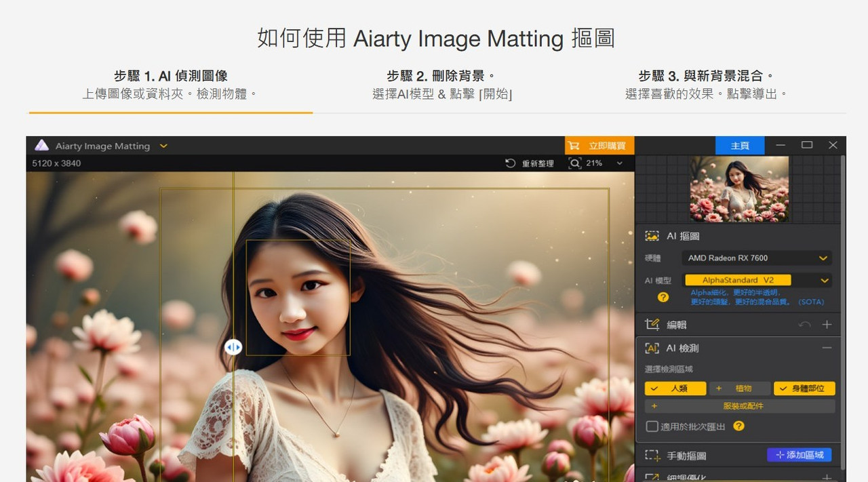868x482 pixels.
Task: Click the undo arrow in 編輯 row
Action: (x=804, y=325)
